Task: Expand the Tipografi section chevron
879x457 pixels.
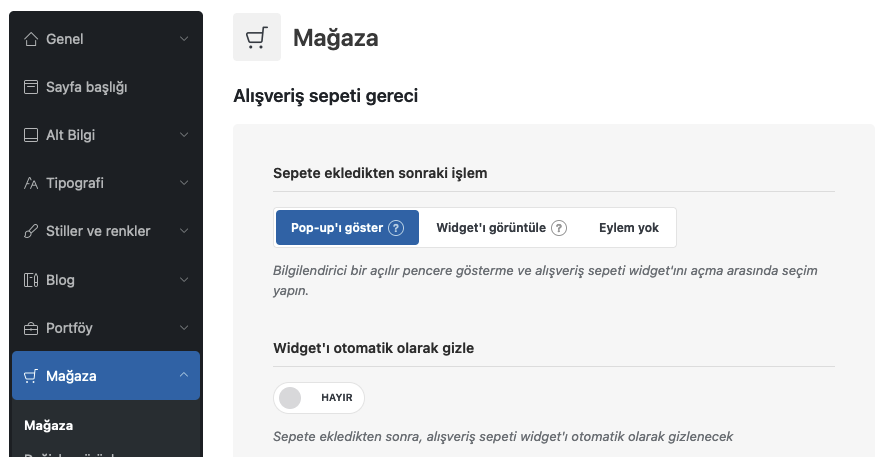Action: (x=184, y=183)
